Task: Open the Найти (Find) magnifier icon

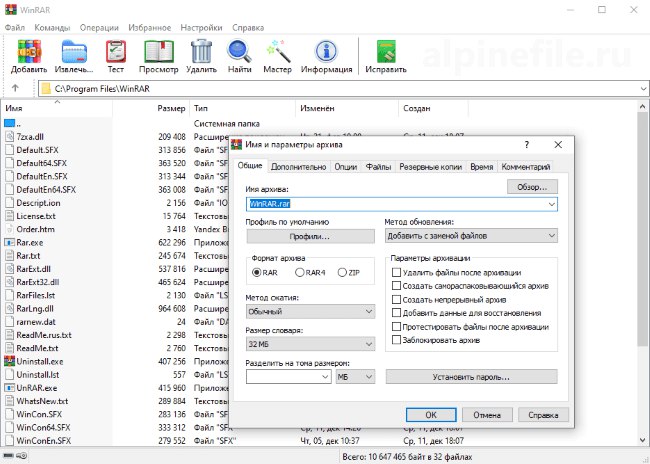Action: click(x=240, y=52)
